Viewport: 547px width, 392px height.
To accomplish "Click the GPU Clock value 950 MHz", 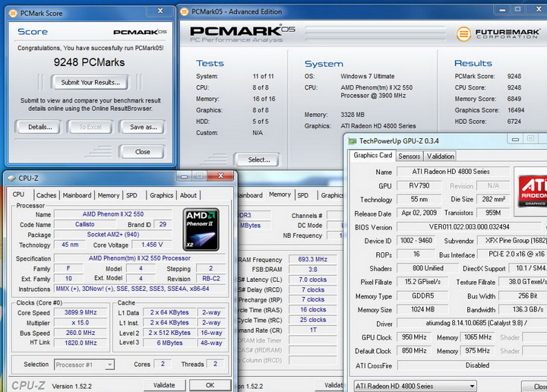I will tap(414, 337).
